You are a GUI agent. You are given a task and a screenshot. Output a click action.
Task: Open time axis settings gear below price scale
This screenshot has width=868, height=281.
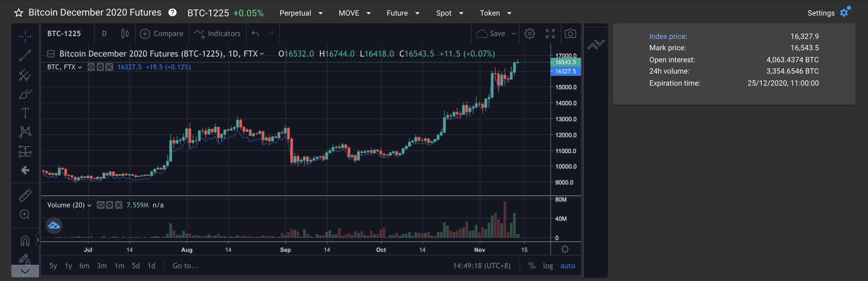[x=565, y=250]
